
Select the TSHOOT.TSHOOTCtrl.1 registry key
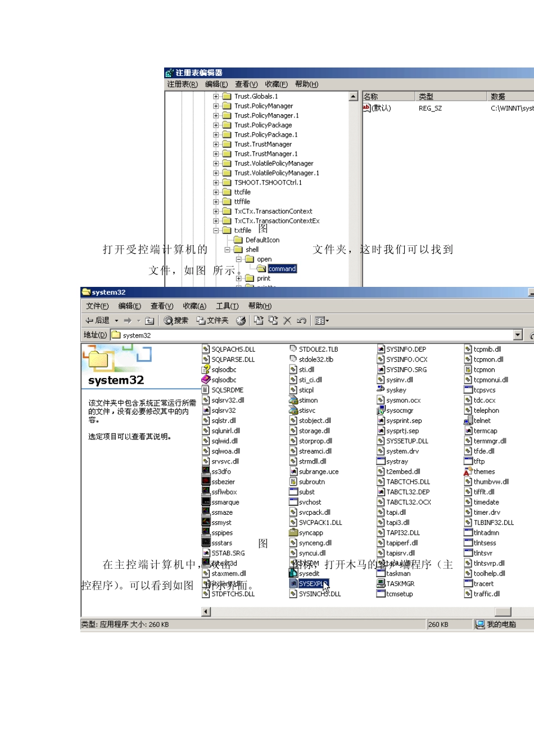(268, 183)
